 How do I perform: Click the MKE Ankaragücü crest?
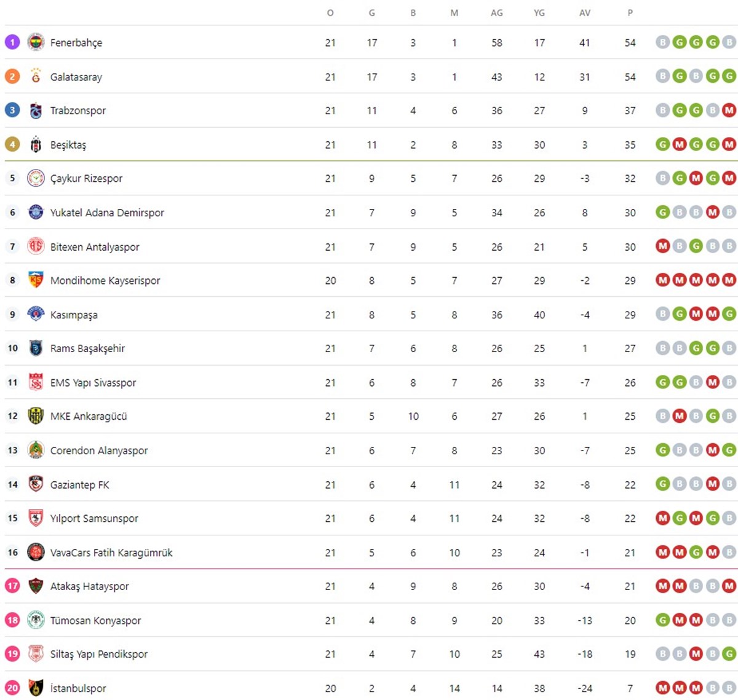click(36, 416)
